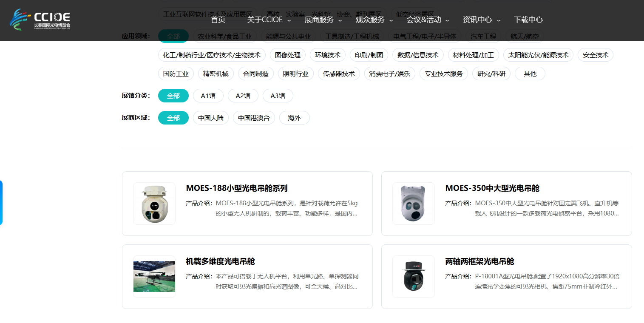Select A1馆 hall filter
Image resolution: width=644 pixels, height=323 pixels.
pos(208,96)
